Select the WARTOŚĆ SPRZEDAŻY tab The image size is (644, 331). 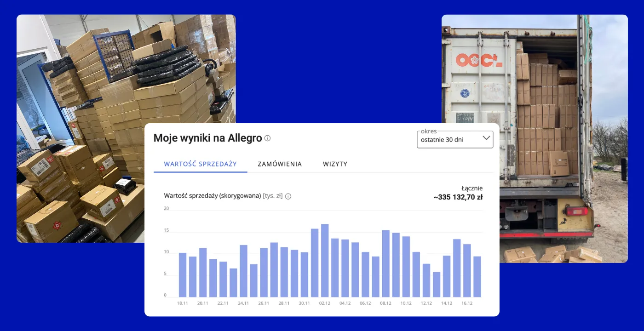200,164
